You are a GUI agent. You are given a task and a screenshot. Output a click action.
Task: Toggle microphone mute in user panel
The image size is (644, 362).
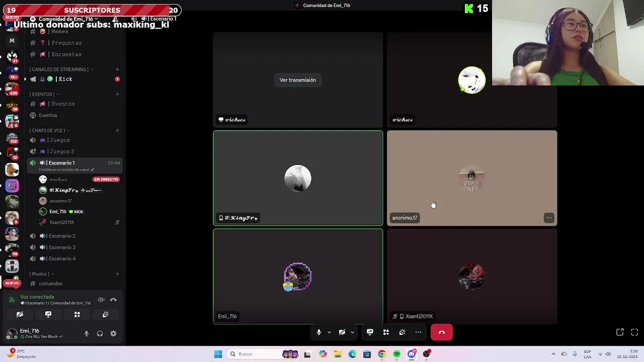click(87, 333)
